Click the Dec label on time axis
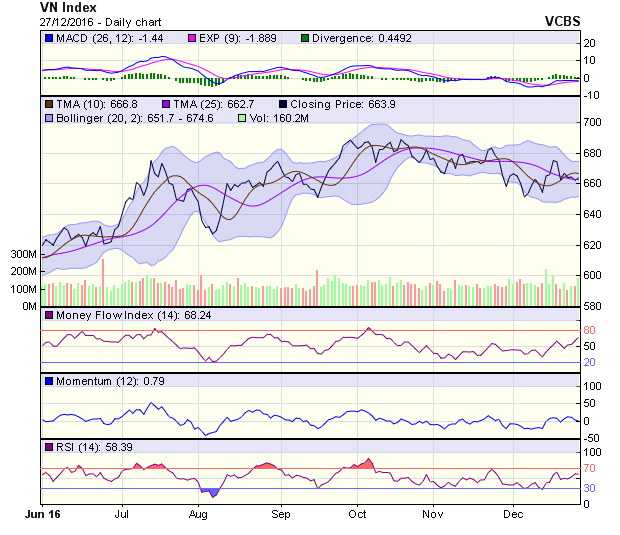620x535 pixels. 514,513
